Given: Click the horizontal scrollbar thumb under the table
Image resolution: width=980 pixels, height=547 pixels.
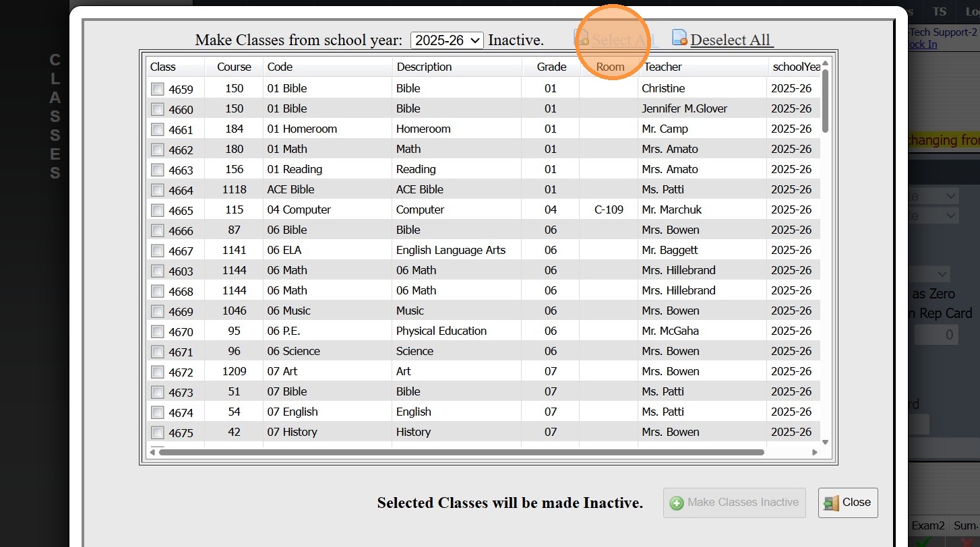Looking at the screenshot, I should (462, 452).
